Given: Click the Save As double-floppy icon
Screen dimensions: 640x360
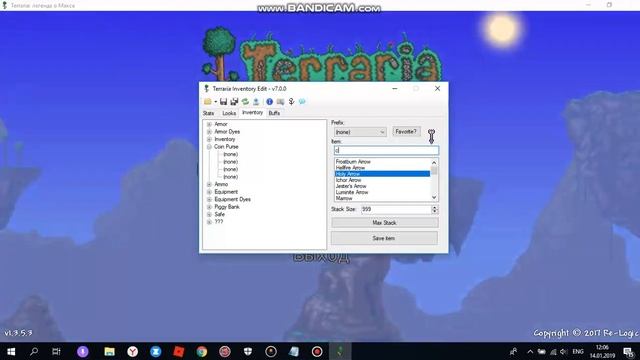Looking at the screenshot, I should (x=234, y=101).
